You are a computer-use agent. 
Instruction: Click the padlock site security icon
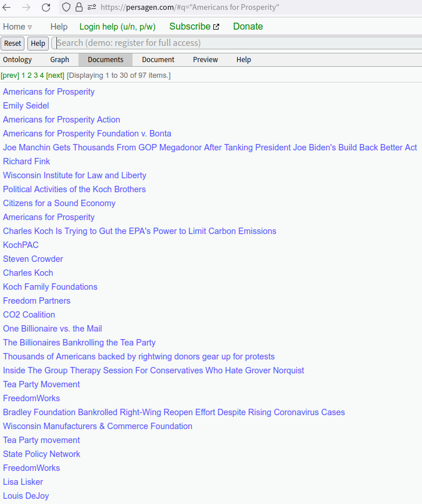79,7
